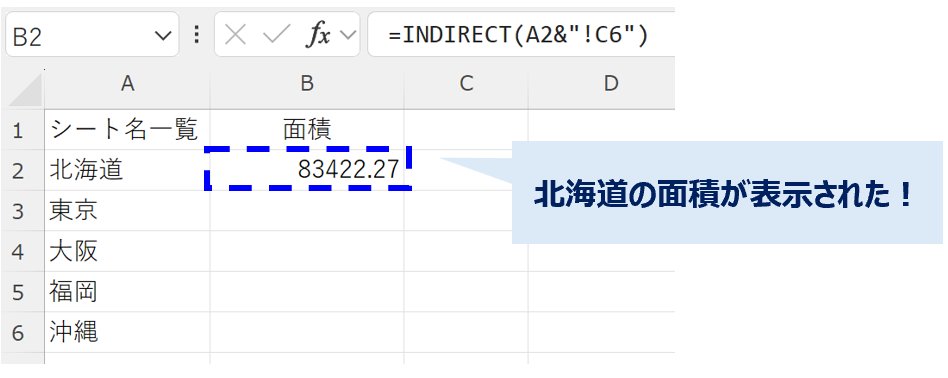The image size is (948, 378).
Task: Click cell containing 沖縄
Action: pyautogui.click(x=127, y=333)
